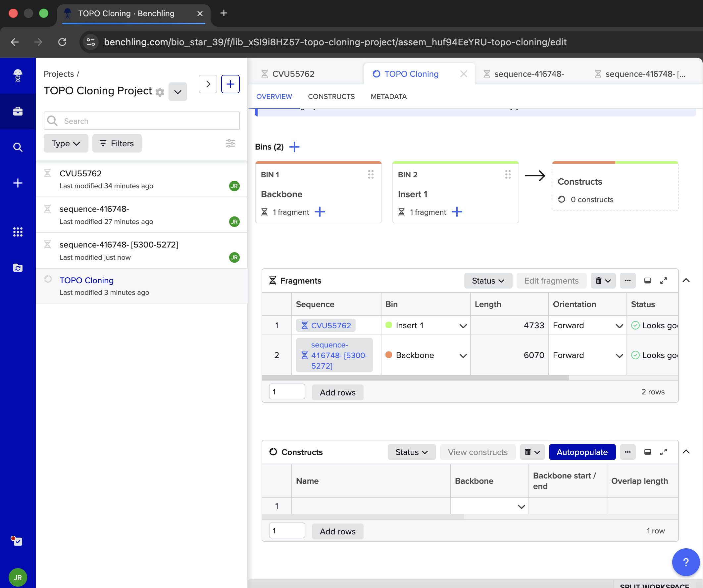Focus the project Search field

click(142, 121)
